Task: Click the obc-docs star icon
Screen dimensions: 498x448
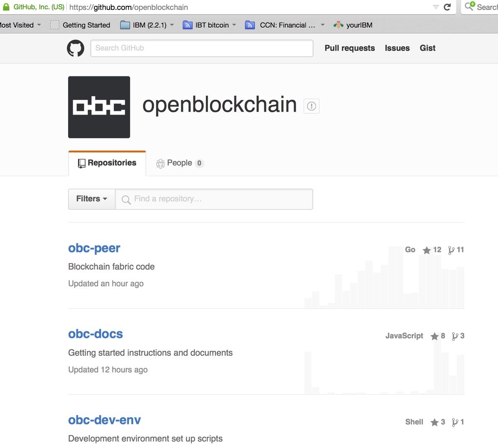Action: click(435, 336)
